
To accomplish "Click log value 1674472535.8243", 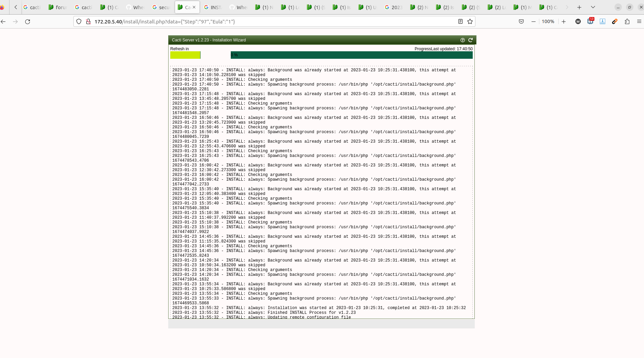I will click(x=191, y=255).
